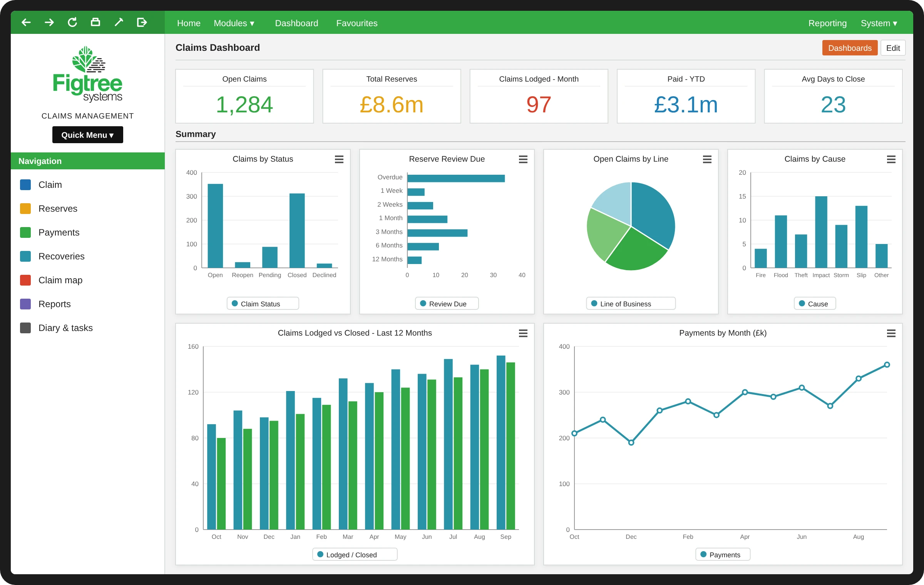924x585 pixels.
Task: Click the purple Reports navigation icon
Action: pos(25,304)
